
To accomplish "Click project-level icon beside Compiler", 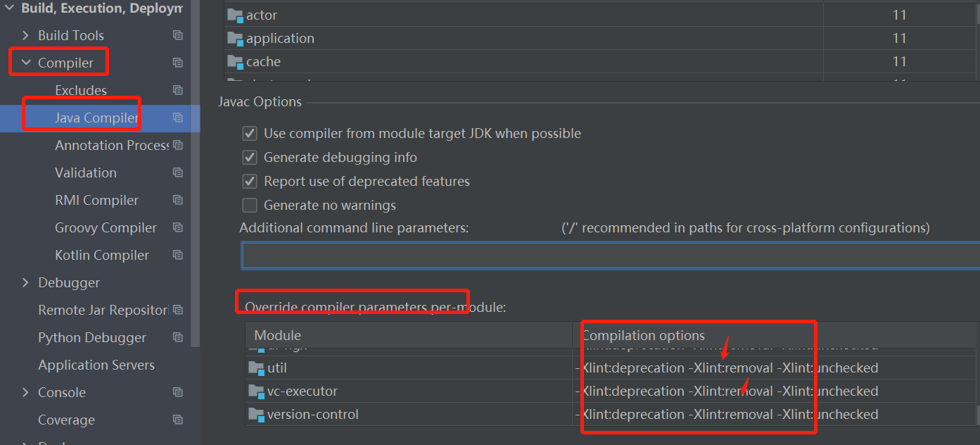I will pyautogui.click(x=178, y=63).
